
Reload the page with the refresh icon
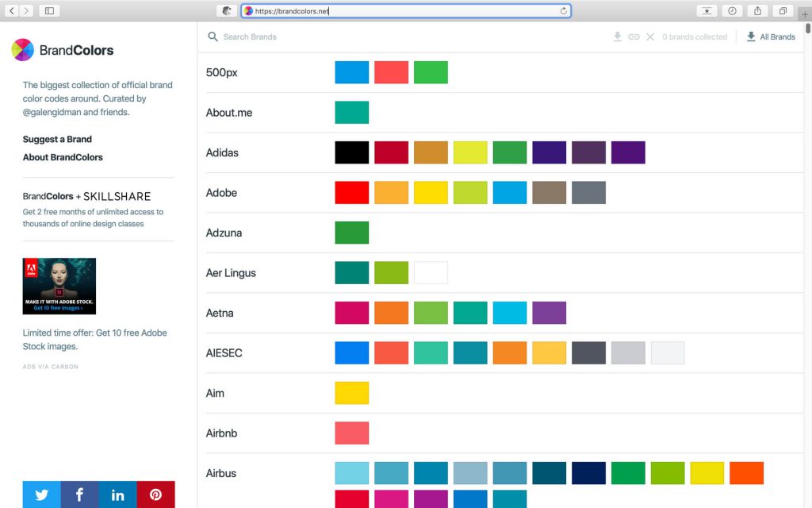(564, 11)
